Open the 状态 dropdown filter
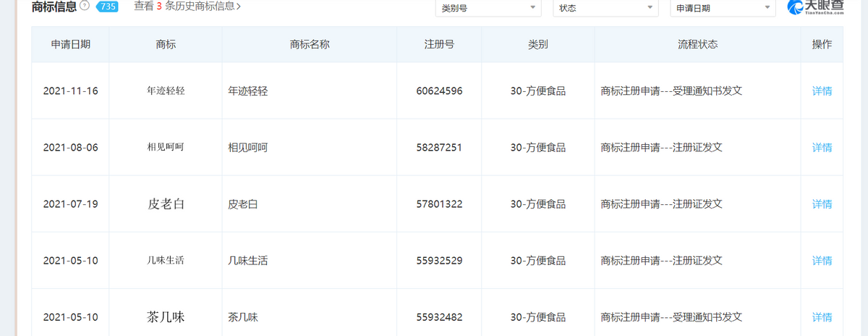The width and height of the screenshot is (868, 336). (606, 8)
